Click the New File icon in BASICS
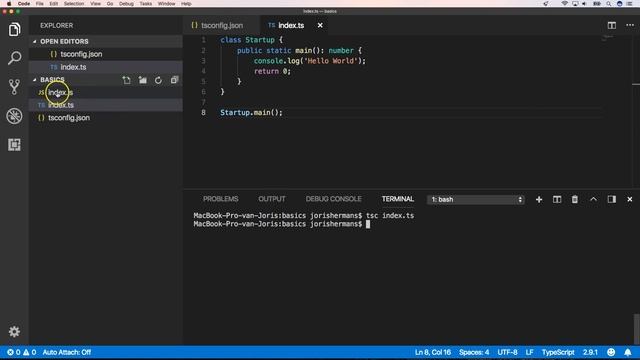Screen dimensions: 640x360 (x=127, y=80)
